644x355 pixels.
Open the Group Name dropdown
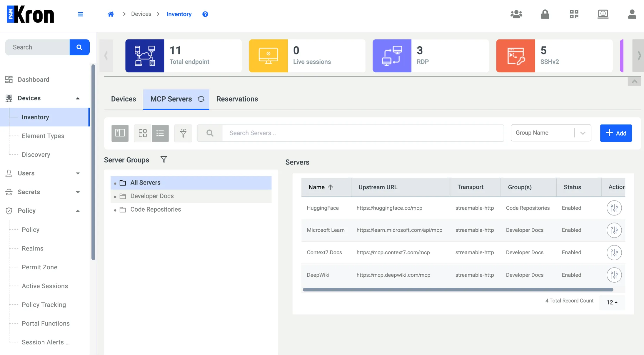[551, 133]
